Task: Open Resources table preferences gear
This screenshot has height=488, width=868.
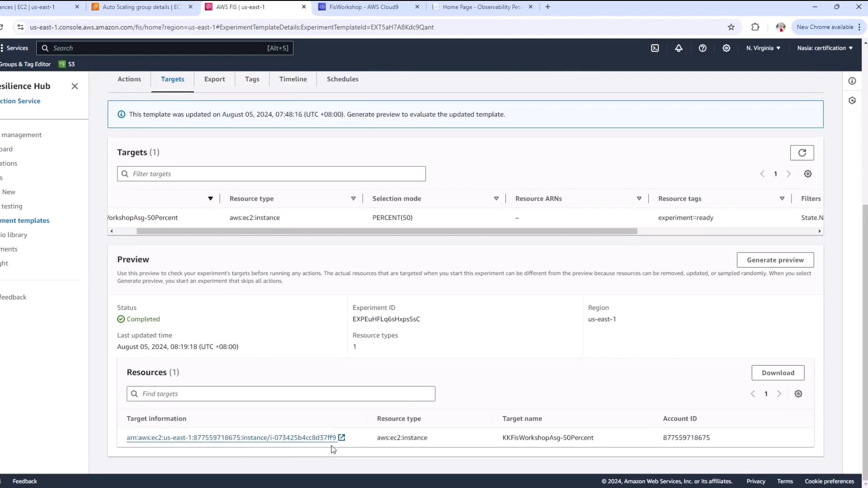Action: 798,394
